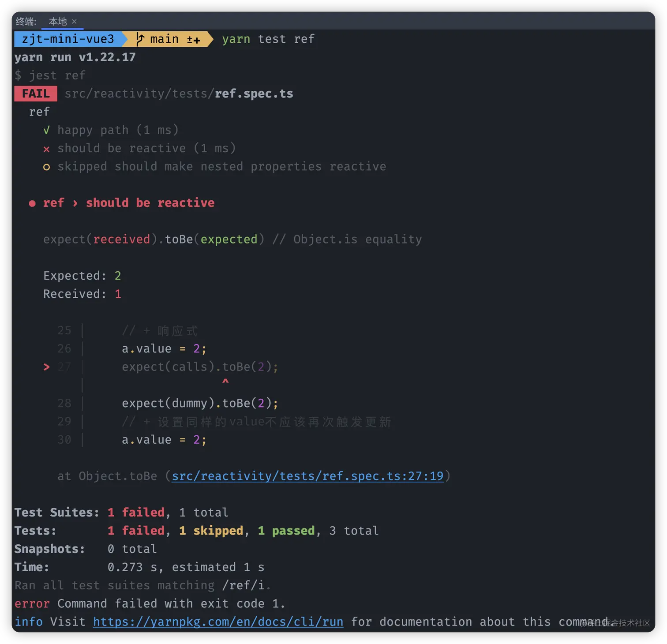Click 'Test Suites:' summary label
Viewport: 667px width, 644px height.
[x=57, y=513]
